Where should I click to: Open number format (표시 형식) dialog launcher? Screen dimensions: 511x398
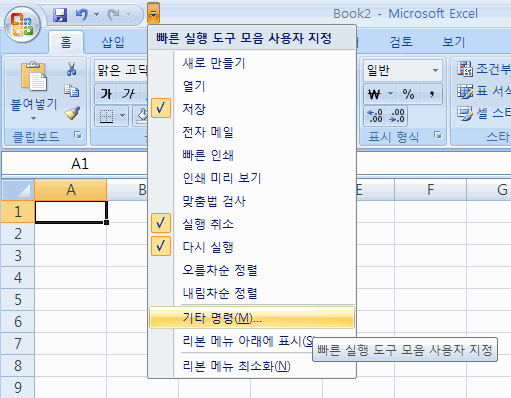[438, 135]
